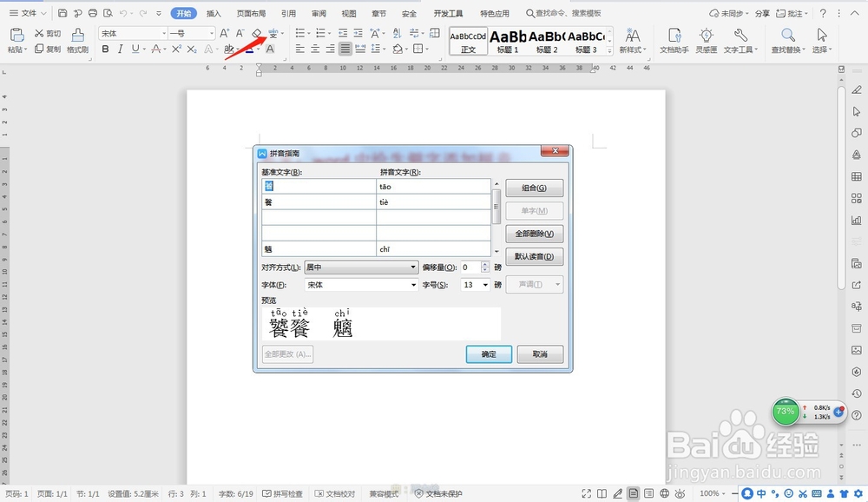Open Document Assistant (文档助手)

pos(674,41)
